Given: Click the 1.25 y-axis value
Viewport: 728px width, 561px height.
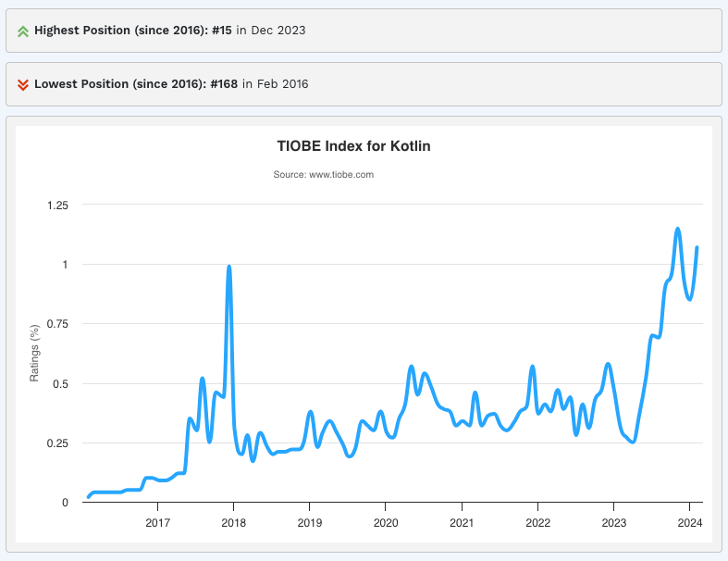Looking at the screenshot, I should (57, 206).
